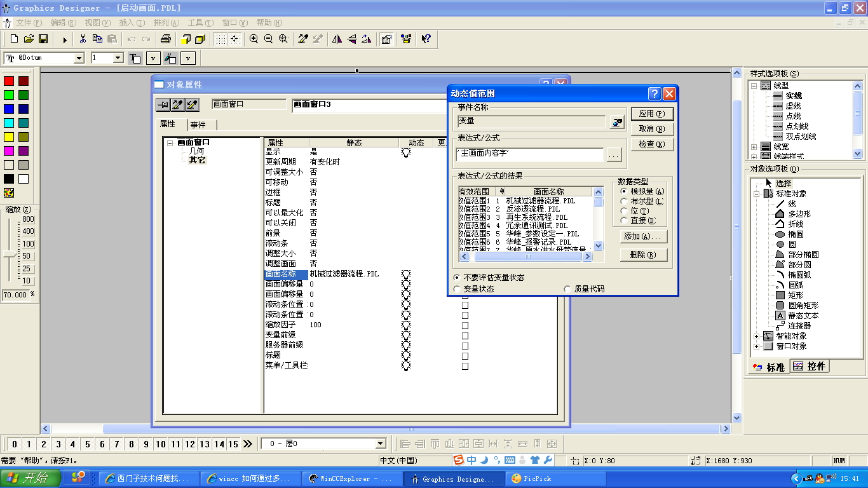868x488 pixels.
Task: Switch to the 控件 tab in object palette
Action: (810, 367)
